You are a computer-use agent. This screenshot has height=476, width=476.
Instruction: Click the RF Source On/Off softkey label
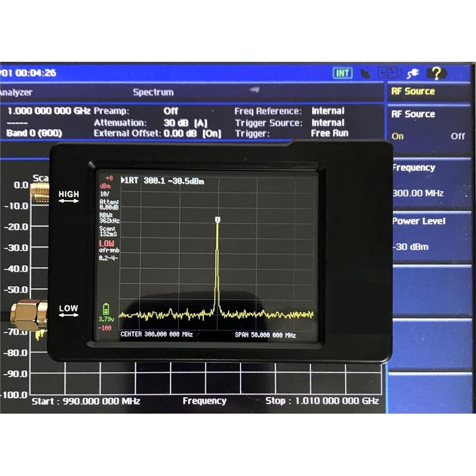click(x=413, y=114)
